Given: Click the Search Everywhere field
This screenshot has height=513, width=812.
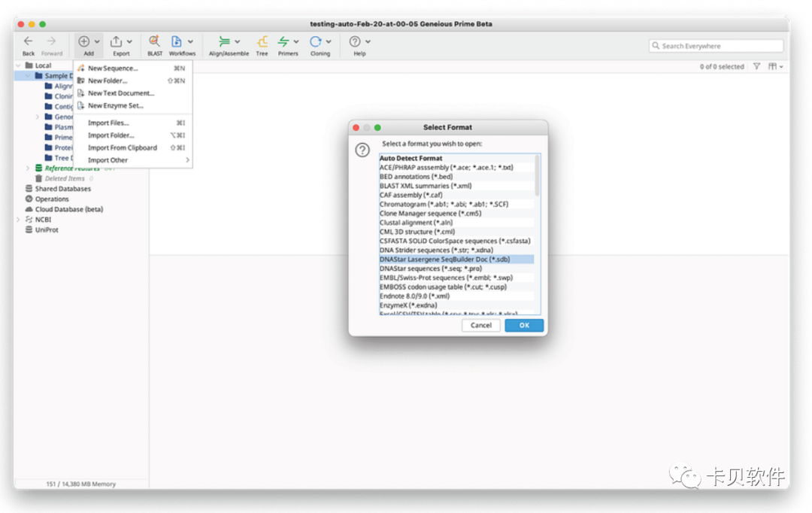Looking at the screenshot, I should point(716,46).
